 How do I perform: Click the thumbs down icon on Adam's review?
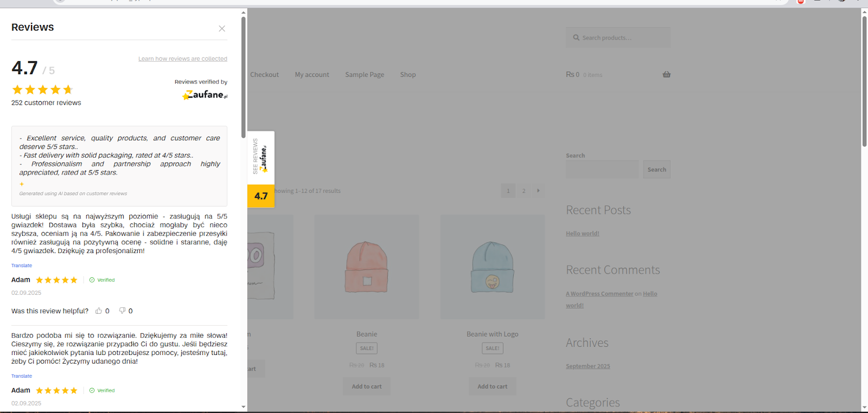(122, 311)
